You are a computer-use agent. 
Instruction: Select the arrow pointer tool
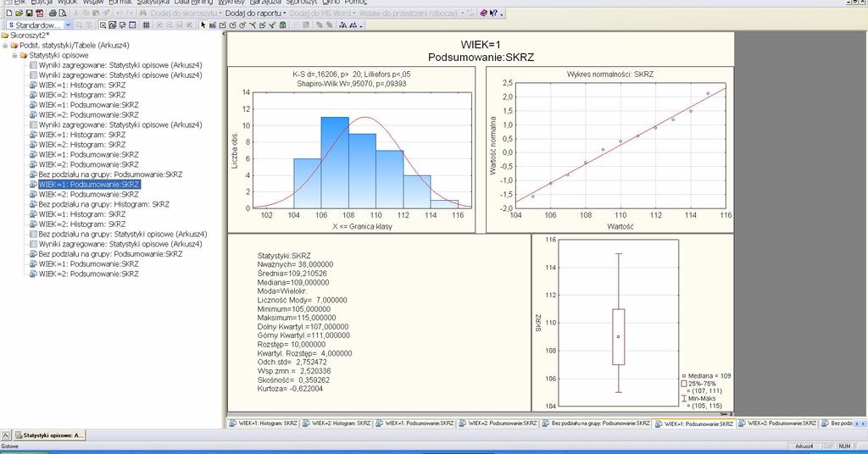tap(203, 25)
